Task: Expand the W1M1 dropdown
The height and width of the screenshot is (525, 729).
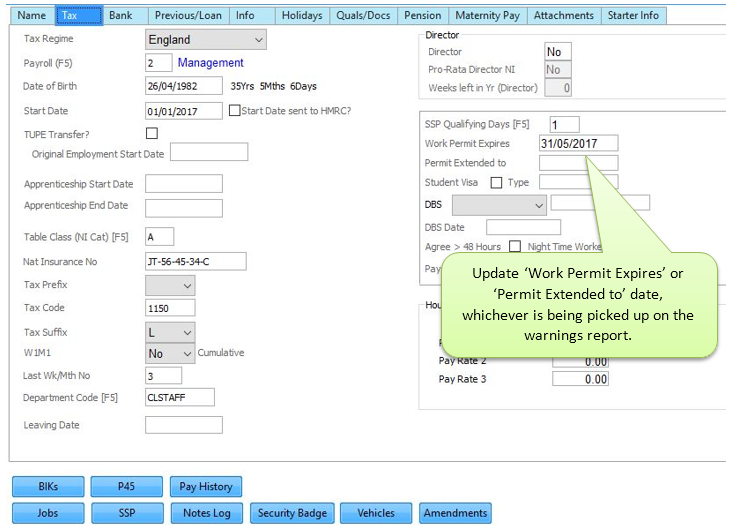Action: pyautogui.click(x=170, y=354)
